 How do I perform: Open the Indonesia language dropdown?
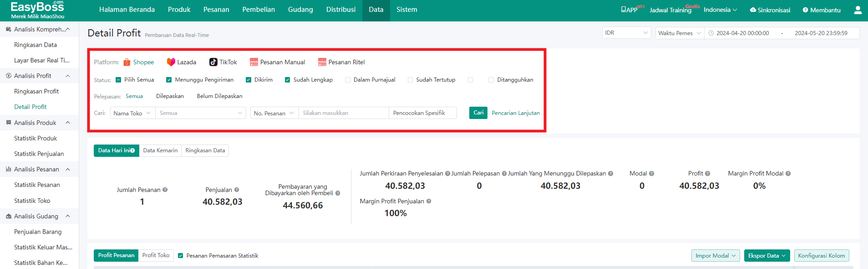coord(720,10)
